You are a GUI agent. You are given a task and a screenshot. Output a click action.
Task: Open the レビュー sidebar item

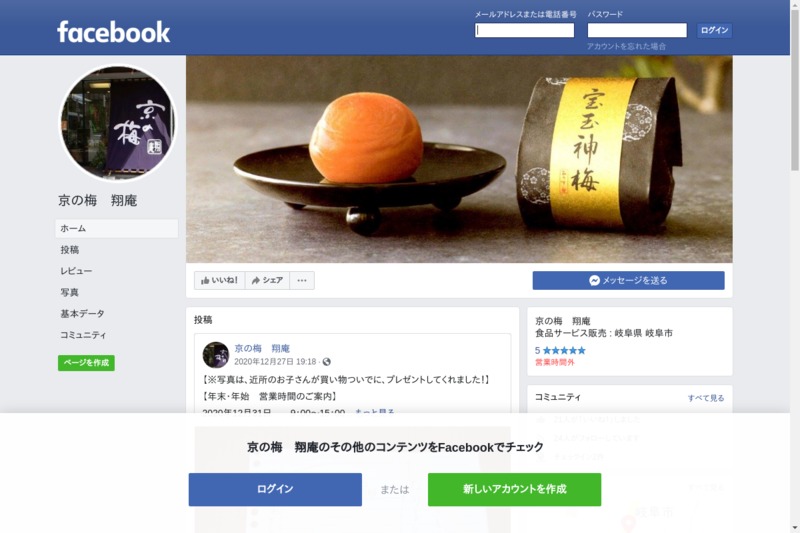tap(76, 271)
